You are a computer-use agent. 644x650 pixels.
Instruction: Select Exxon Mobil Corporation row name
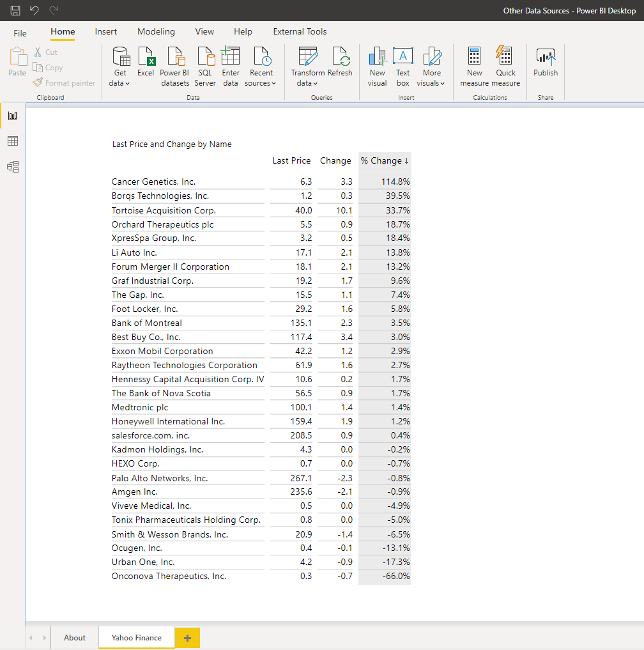click(x=162, y=351)
